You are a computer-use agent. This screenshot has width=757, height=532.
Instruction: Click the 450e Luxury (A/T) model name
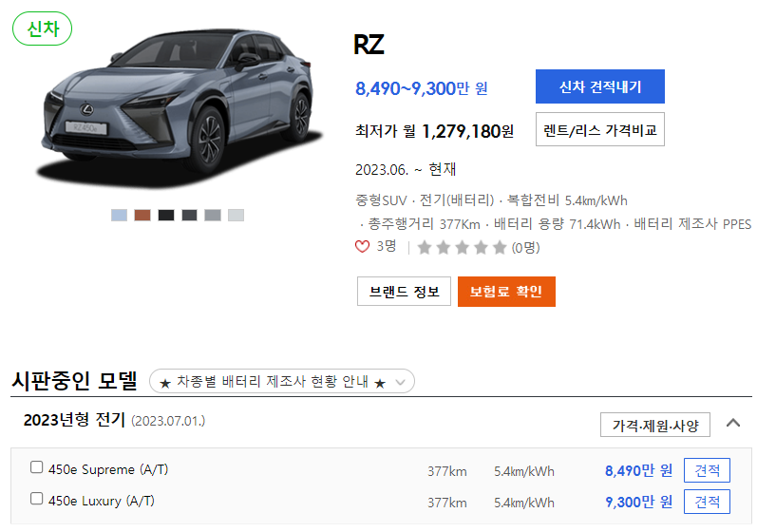(x=102, y=501)
